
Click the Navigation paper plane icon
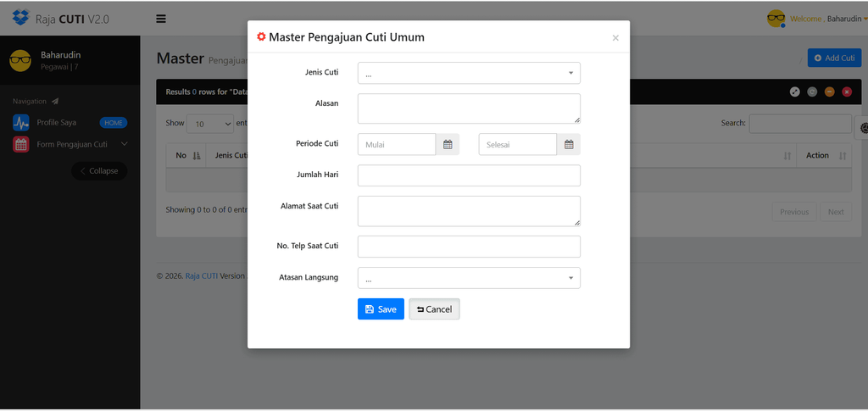55,101
